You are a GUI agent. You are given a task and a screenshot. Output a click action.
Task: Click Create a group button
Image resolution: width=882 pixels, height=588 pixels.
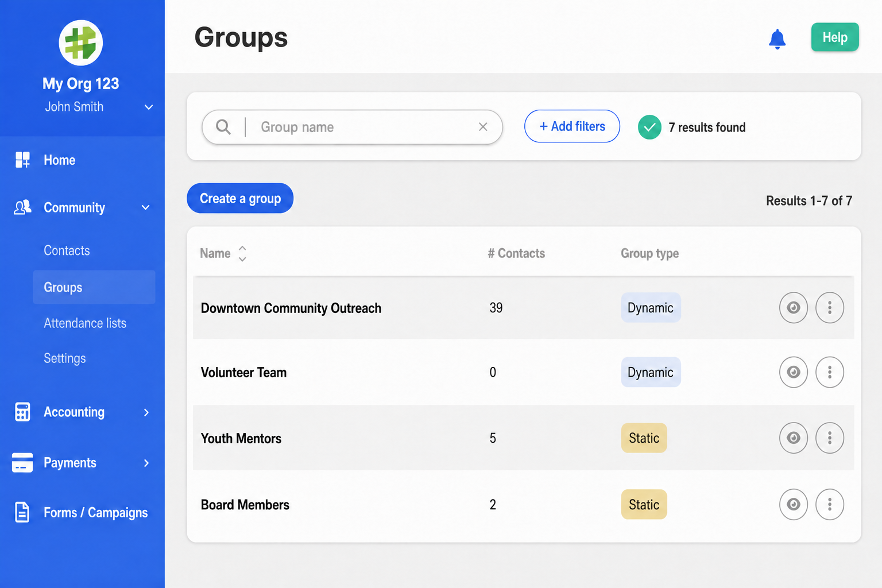240,198
